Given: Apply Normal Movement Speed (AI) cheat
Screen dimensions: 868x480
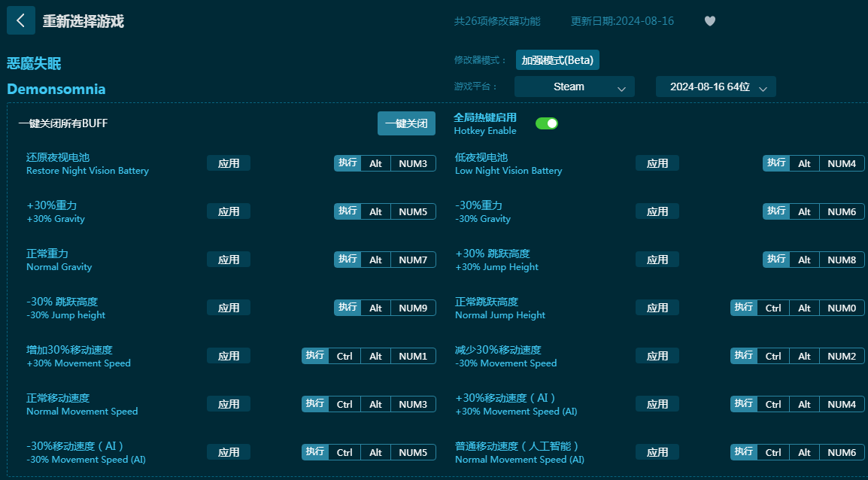Looking at the screenshot, I should tap(657, 452).
